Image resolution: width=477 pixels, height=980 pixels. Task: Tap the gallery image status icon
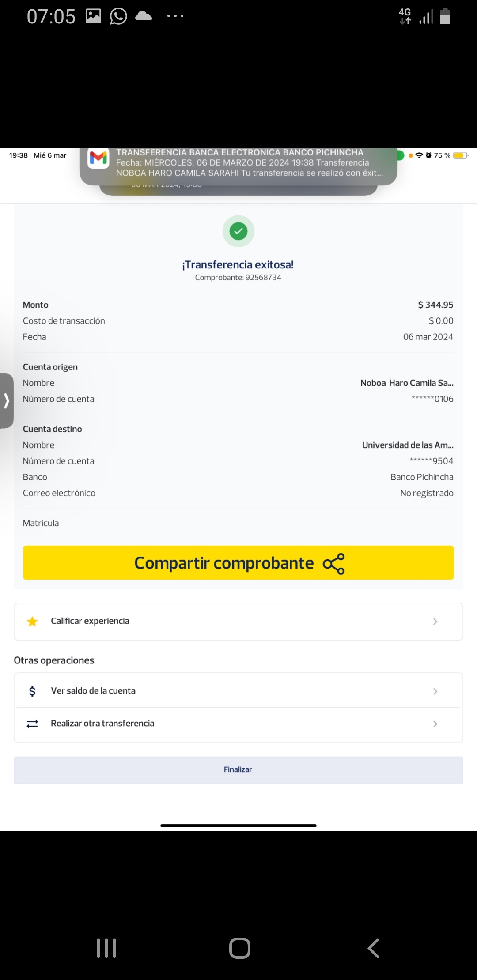coord(93,17)
